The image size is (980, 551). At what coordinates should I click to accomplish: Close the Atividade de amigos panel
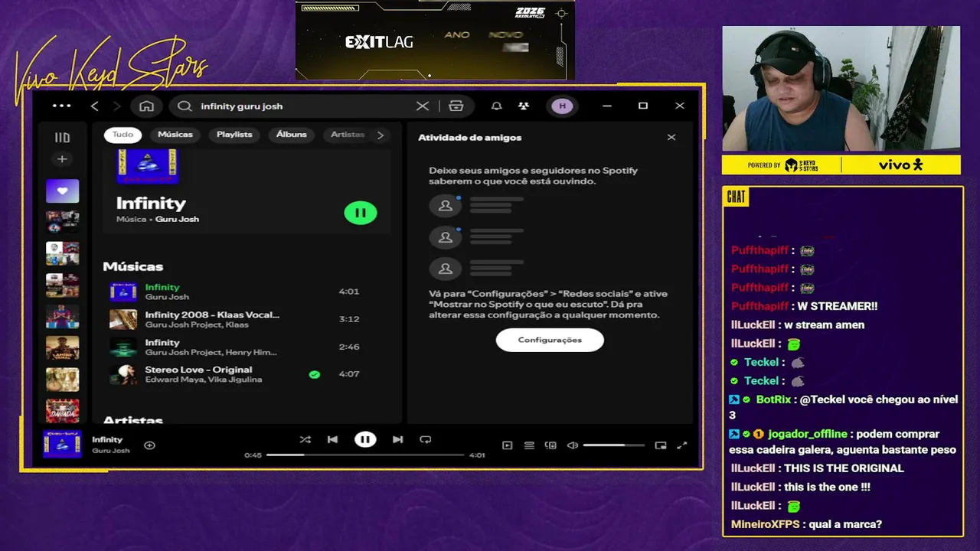coord(671,138)
